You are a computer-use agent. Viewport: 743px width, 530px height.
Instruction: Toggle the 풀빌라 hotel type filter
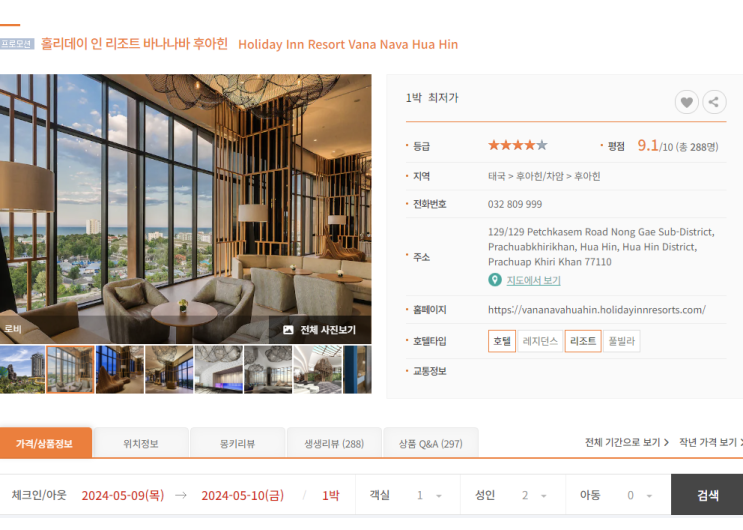point(622,341)
